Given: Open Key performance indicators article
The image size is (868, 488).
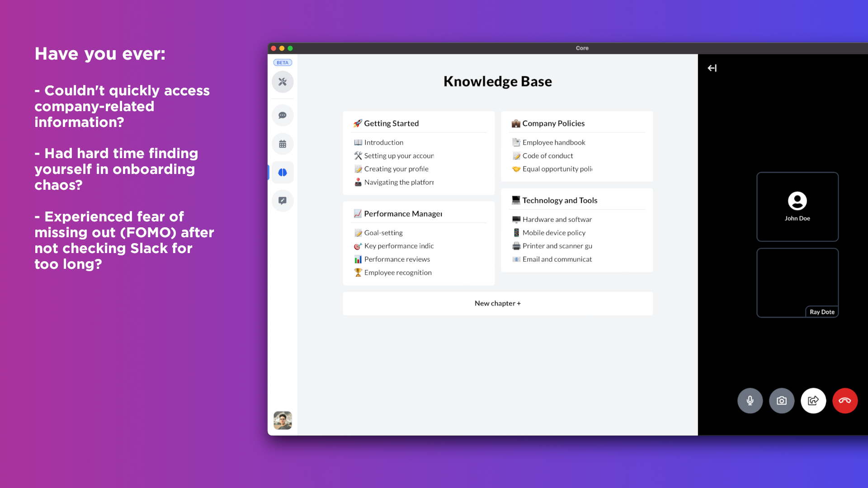Looking at the screenshot, I should [394, 246].
